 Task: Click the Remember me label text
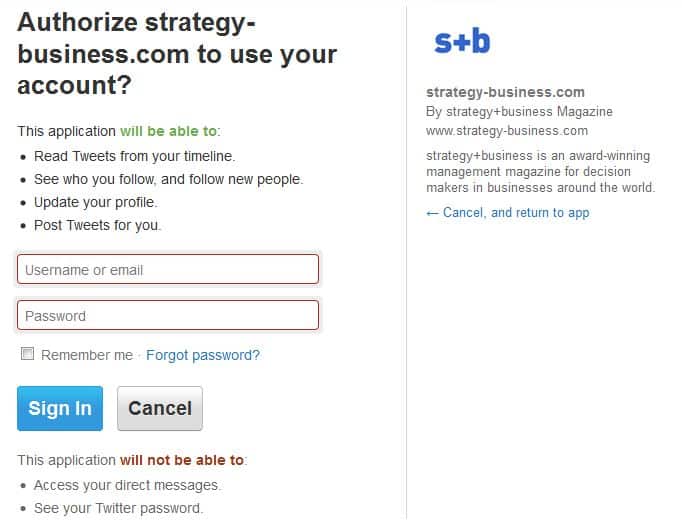pos(87,355)
